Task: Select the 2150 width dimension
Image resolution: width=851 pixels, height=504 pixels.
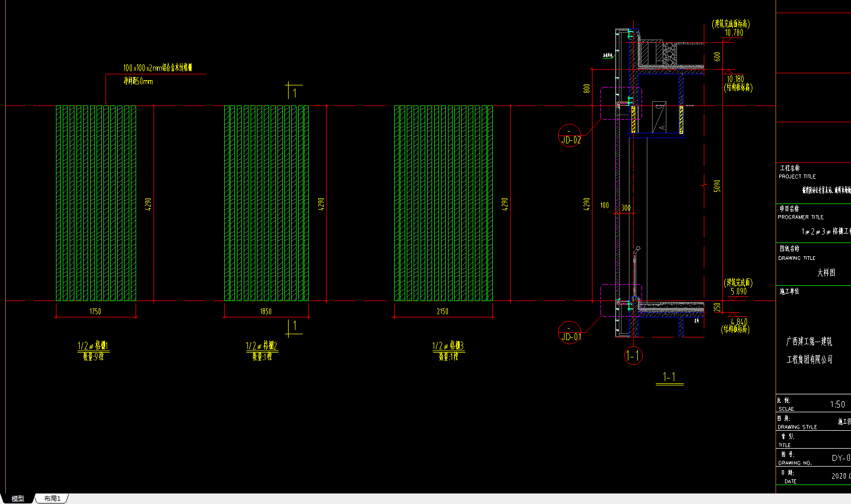Action: 442,312
